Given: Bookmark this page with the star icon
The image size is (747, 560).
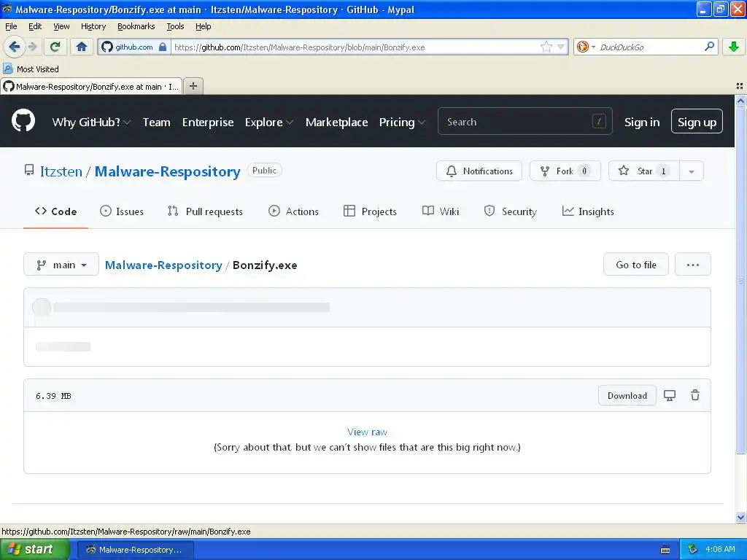Looking at the screenshot, I should [546, 47].
